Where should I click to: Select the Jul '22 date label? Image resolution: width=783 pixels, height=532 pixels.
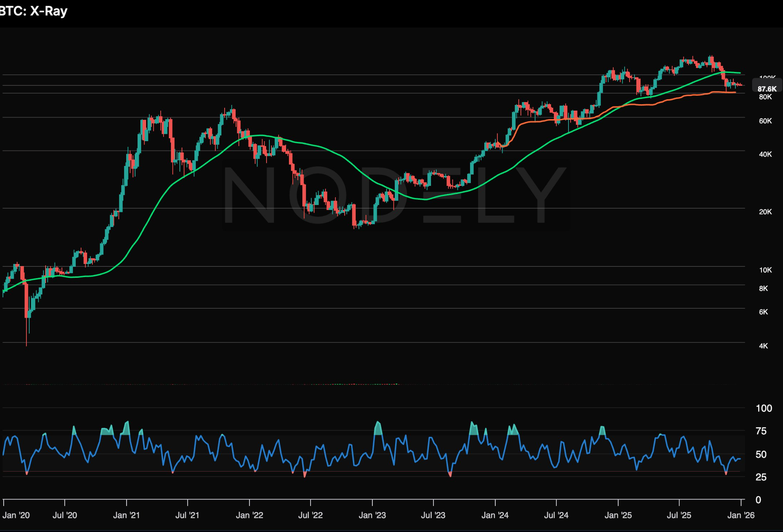tap(310, 515)
